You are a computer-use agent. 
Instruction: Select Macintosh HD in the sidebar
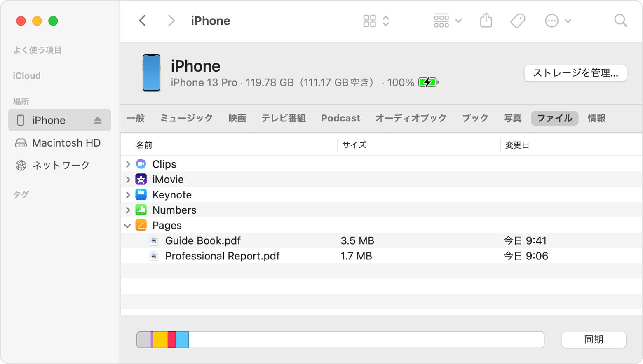click(59, 143)
